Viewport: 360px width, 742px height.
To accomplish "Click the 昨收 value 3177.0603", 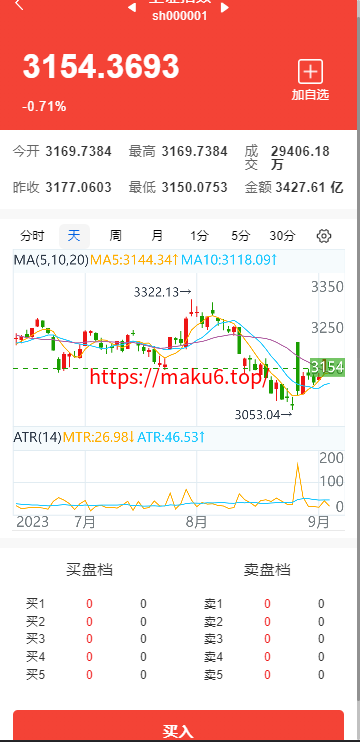I will pos(79,187).
